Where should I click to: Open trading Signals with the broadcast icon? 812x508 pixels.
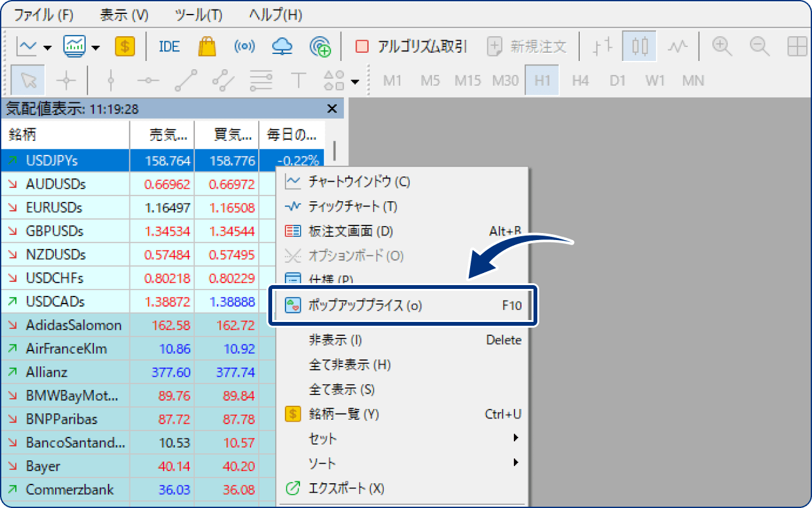click(244, 46)
